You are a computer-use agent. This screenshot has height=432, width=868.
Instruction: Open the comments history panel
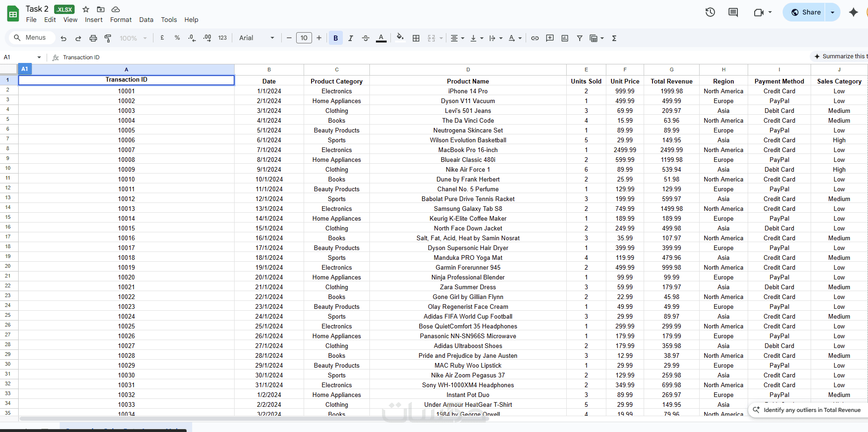733,13
